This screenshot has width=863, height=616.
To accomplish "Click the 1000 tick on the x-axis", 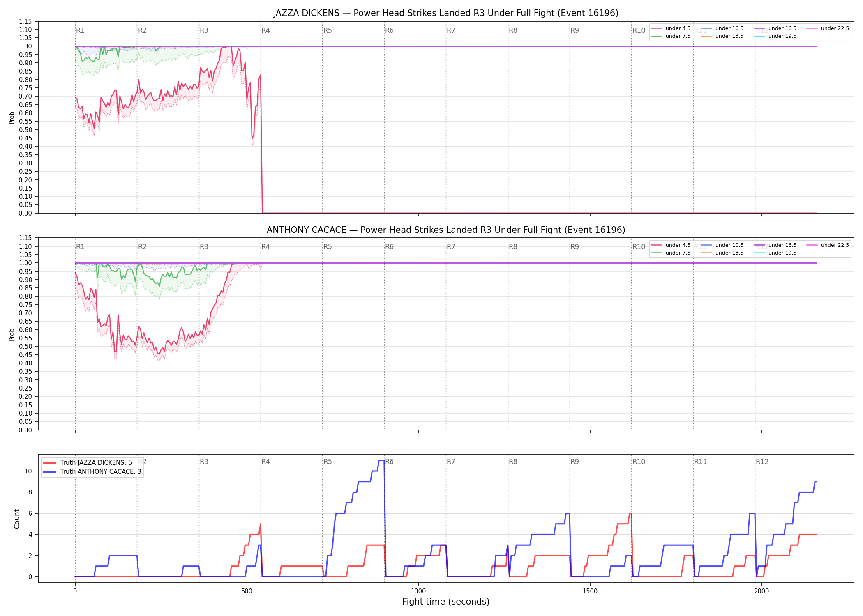I will [418, 591].
